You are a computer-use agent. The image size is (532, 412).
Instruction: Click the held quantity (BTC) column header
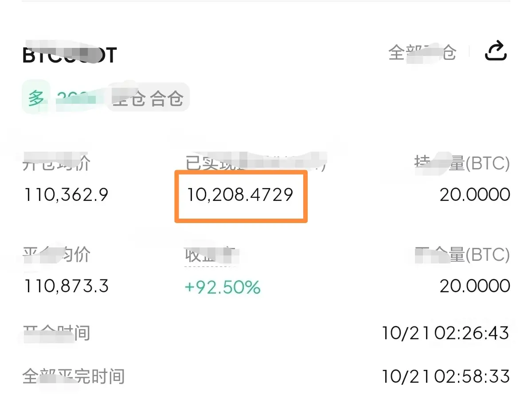pos(462,164)
